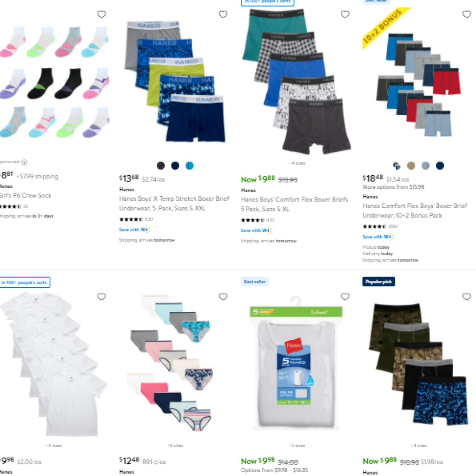Pick the light blue swatch under X-Temp briefs

(x=190, y=165)
